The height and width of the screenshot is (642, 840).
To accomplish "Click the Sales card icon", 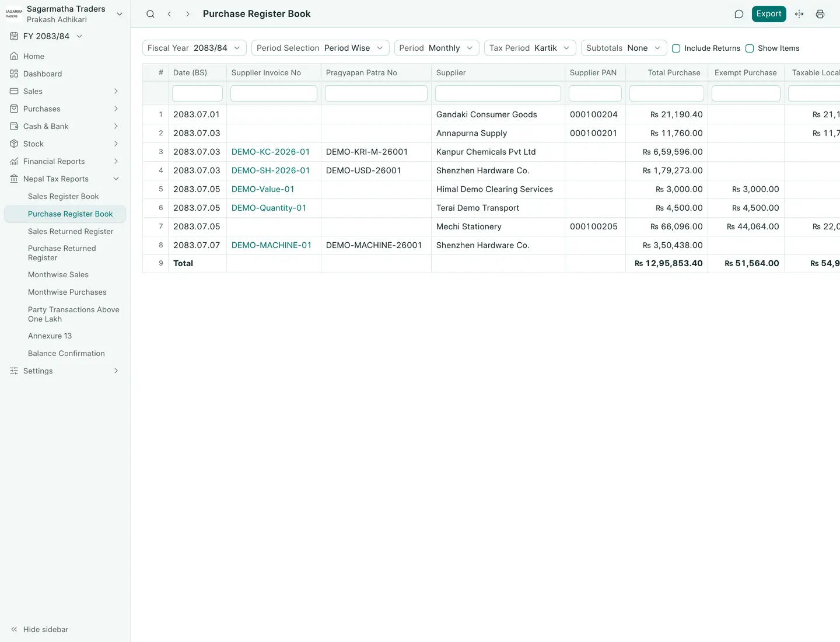I will [x=14, y=91].
